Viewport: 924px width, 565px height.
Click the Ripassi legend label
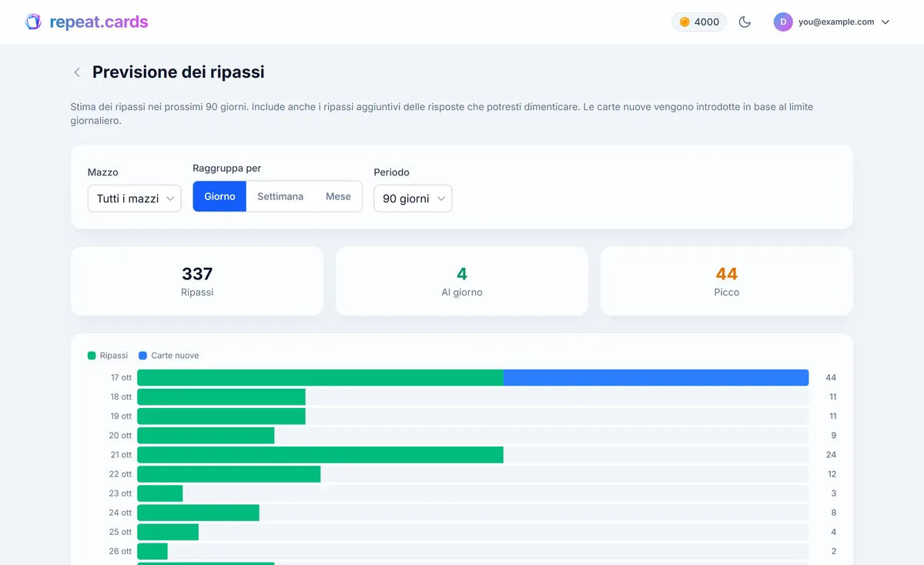(114, 356)
